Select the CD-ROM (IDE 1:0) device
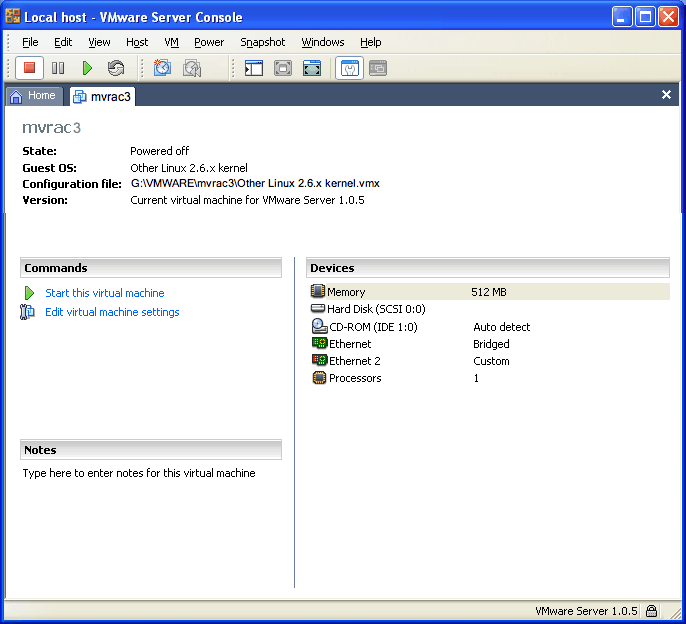 372,327
